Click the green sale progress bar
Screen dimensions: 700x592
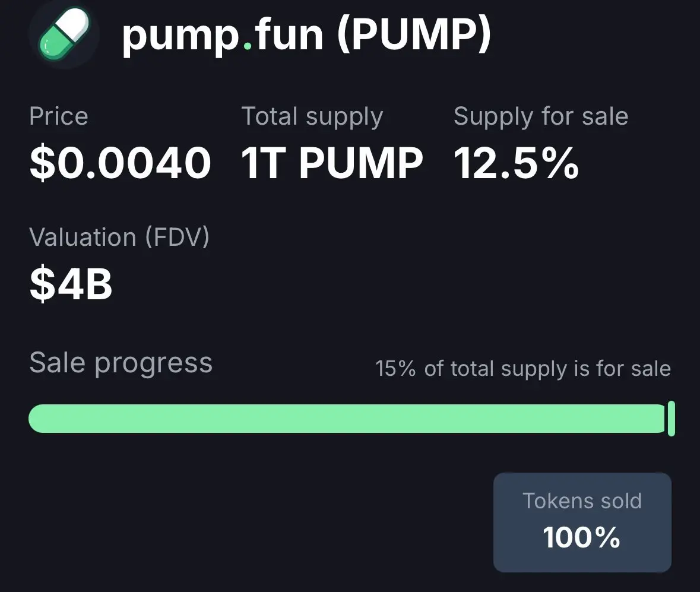pos(347,419)
